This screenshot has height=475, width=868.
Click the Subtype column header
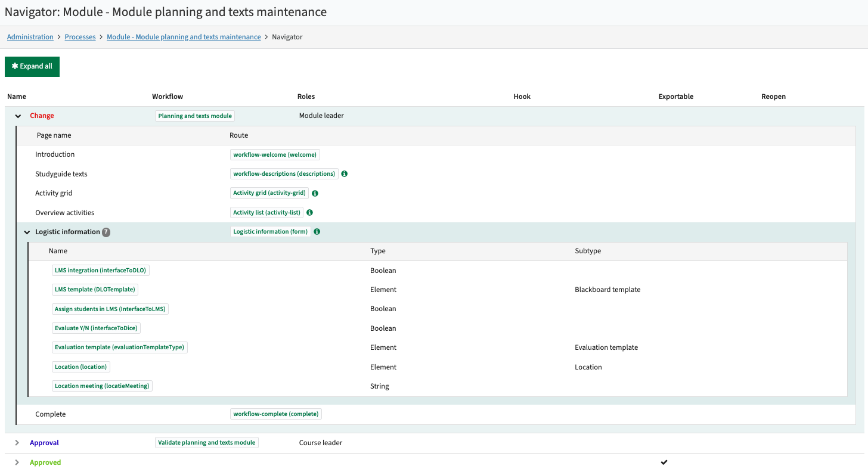588,251
